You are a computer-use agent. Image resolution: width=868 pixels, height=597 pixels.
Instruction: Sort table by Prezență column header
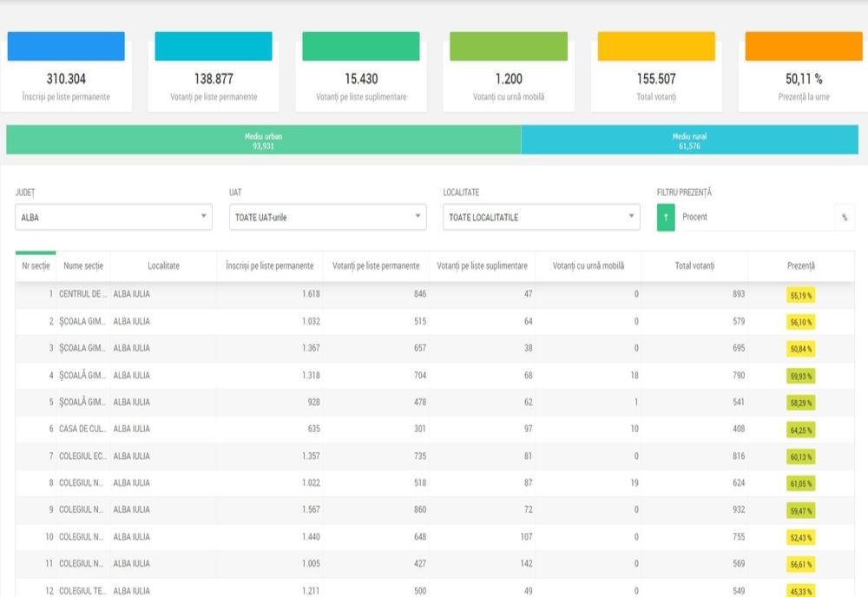click(x=800, y=266)
